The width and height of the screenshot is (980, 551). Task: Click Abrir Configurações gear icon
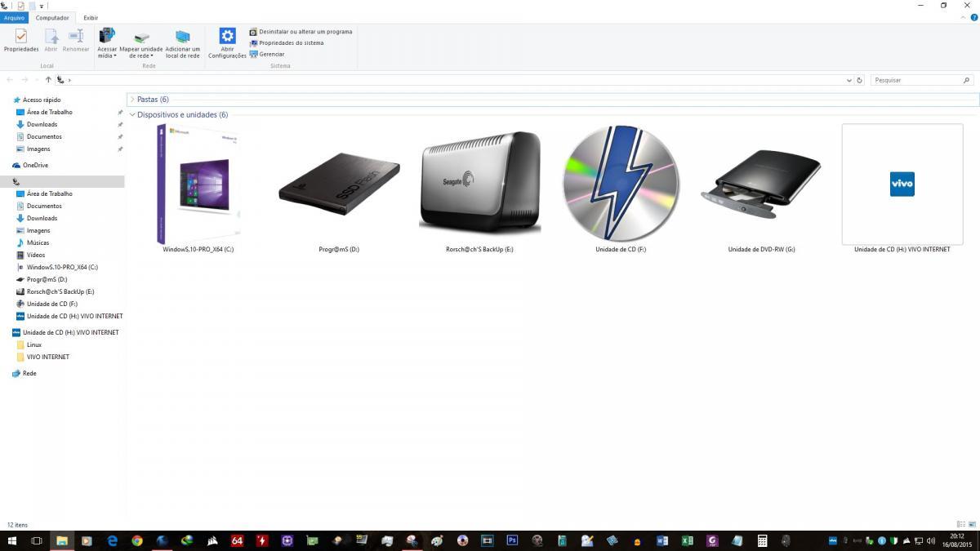(227, 36)
